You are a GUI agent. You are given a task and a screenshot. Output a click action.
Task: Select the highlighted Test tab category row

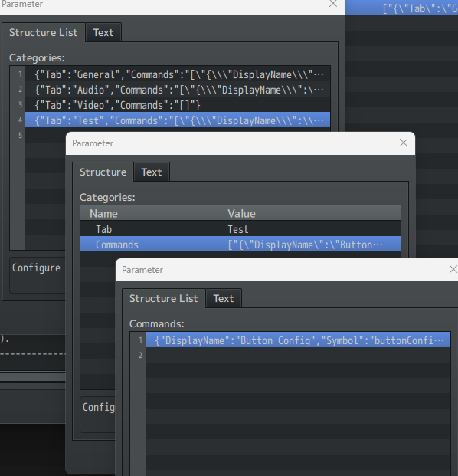[x=178, y=120]
